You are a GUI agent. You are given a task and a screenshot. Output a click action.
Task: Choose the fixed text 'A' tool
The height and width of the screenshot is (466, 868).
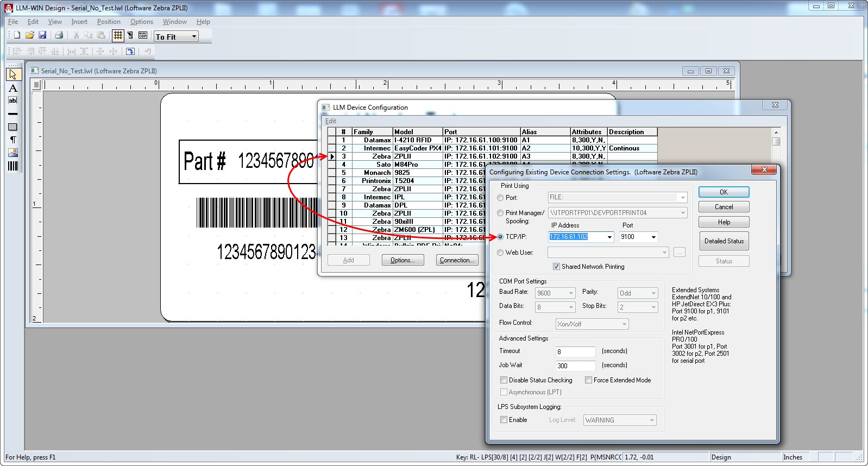click(13, 88)
